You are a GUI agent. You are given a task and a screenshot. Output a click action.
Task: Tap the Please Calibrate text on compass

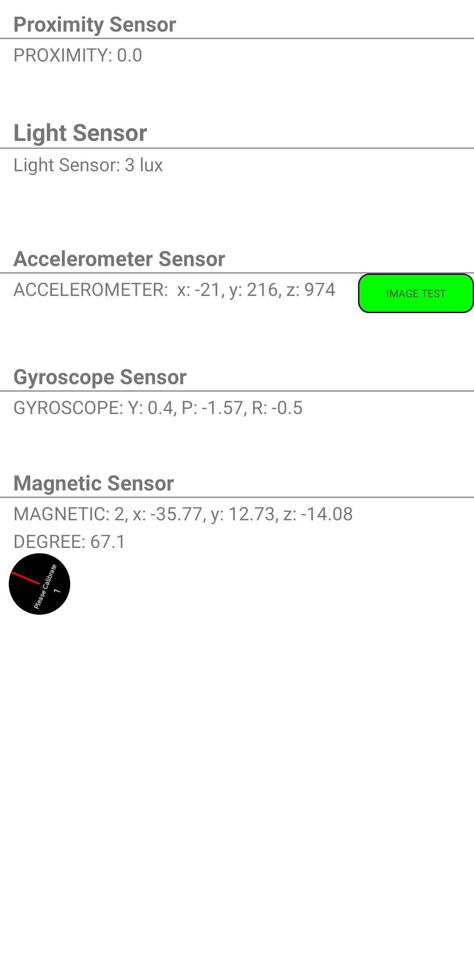point(46,587)
